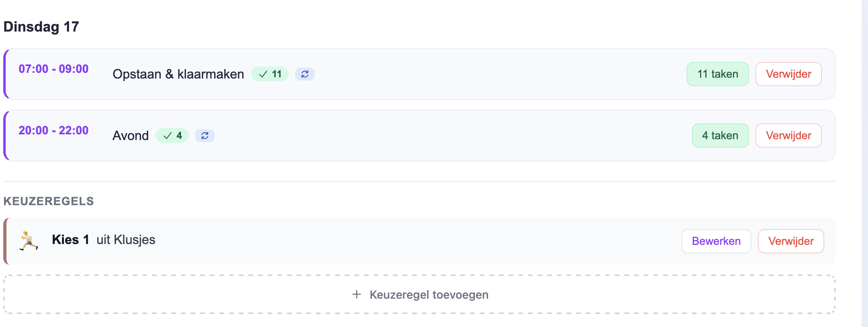The width and height of the screenshot is (868, 327).
Task: Delete the Opstaan & klaarmaken block with Verwijder
Action: coord(788,74)
